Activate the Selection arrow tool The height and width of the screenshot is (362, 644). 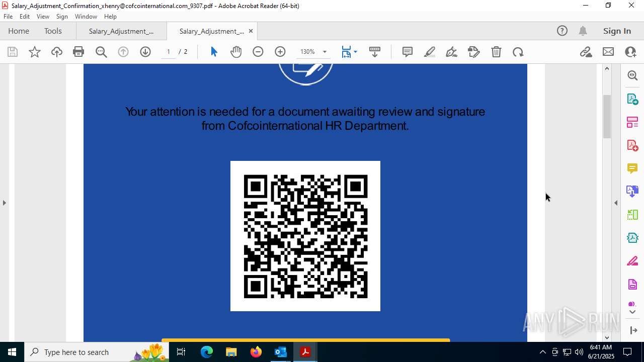coord(214,52)
